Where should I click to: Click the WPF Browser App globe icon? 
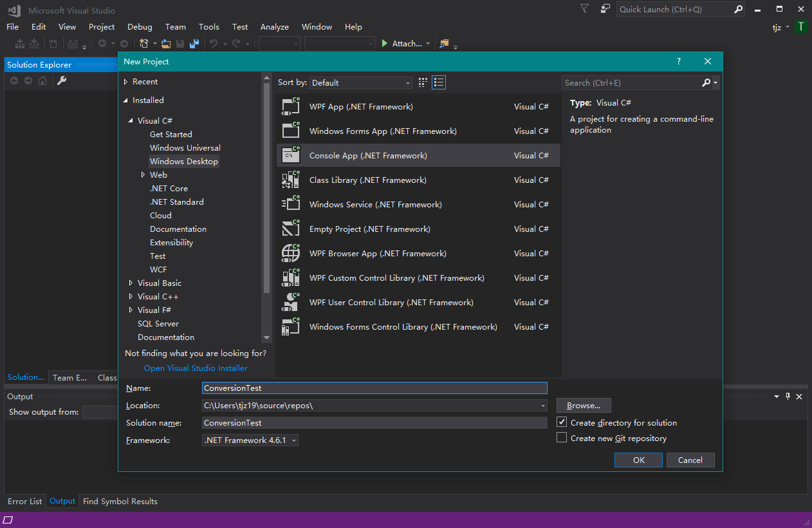291,254
